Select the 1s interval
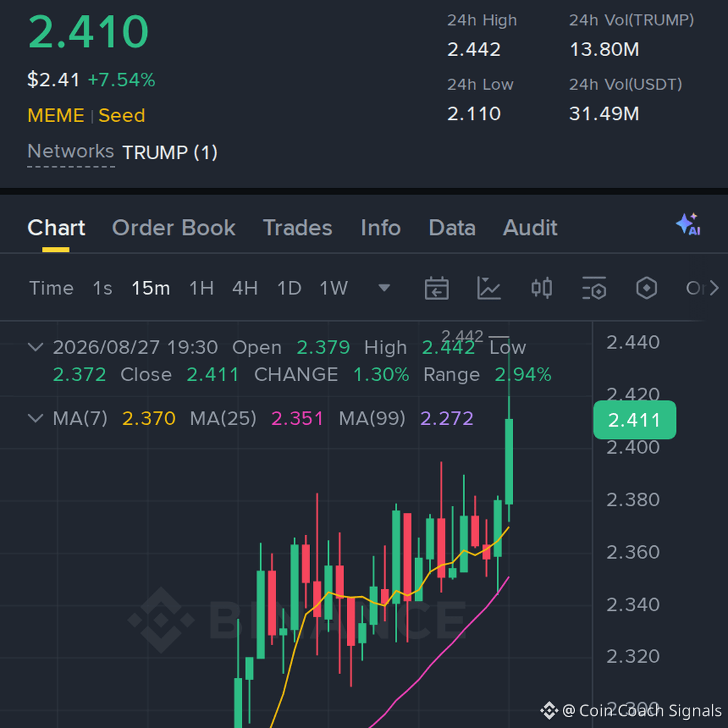Screen dimensions: 728x728 [x=102, y=289]
